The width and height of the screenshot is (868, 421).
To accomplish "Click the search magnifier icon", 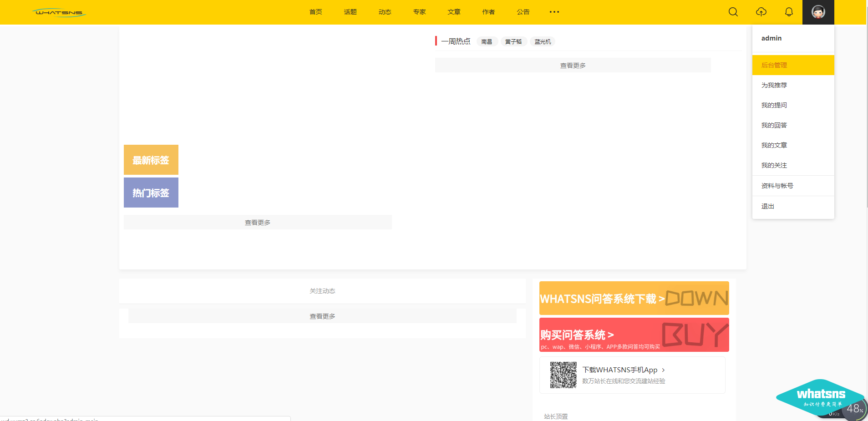I will 733,12.
